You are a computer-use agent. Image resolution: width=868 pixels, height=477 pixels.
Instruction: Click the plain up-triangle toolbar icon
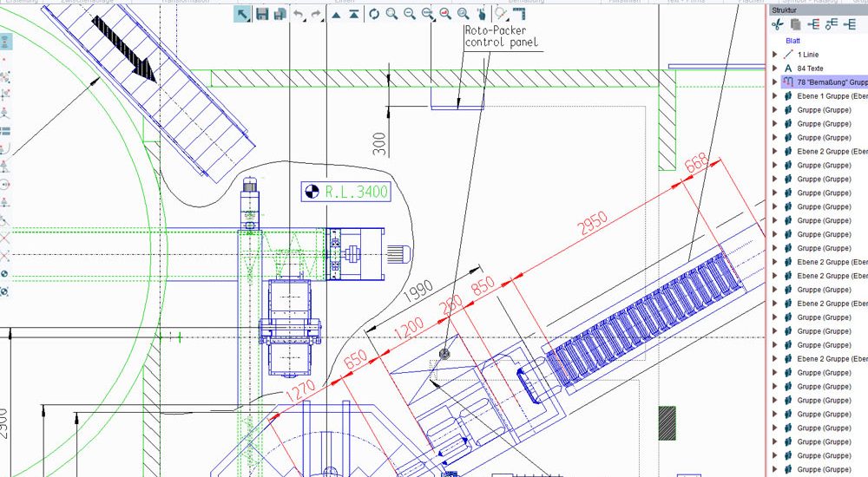336,14
